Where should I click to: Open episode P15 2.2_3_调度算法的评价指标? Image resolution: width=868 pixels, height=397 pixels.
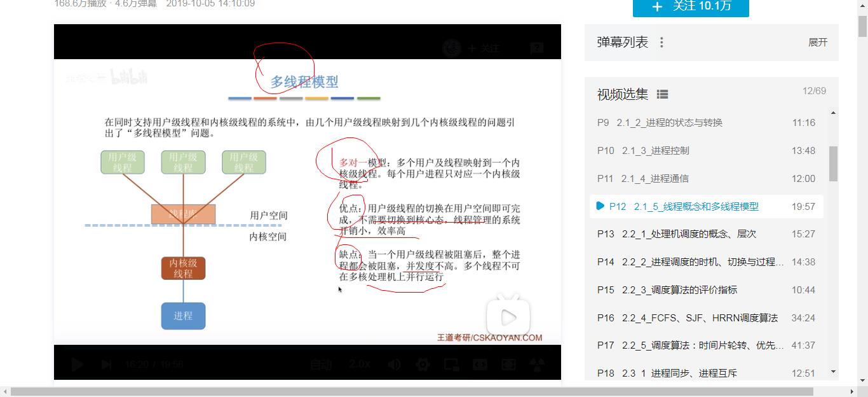point(707,290)
